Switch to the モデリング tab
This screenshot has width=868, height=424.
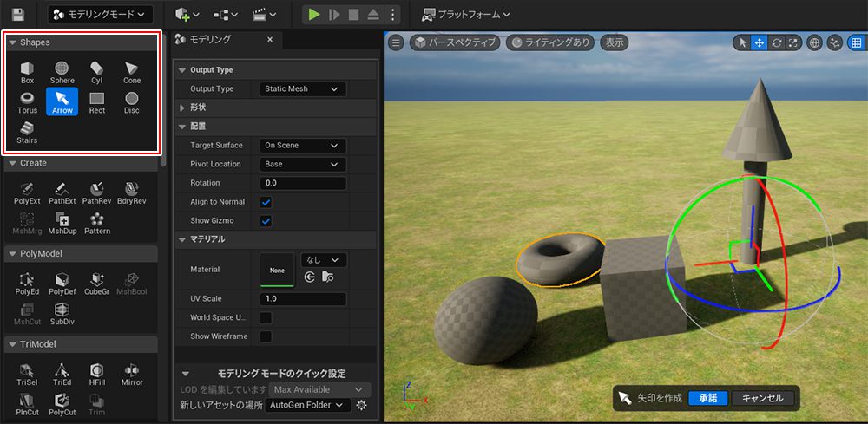click(x=211, y=40)
